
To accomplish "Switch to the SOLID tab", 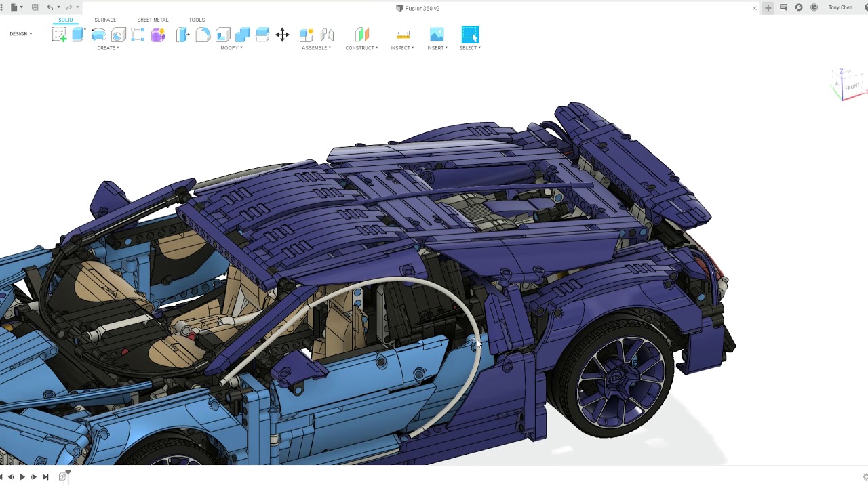I will coord(65,20).
